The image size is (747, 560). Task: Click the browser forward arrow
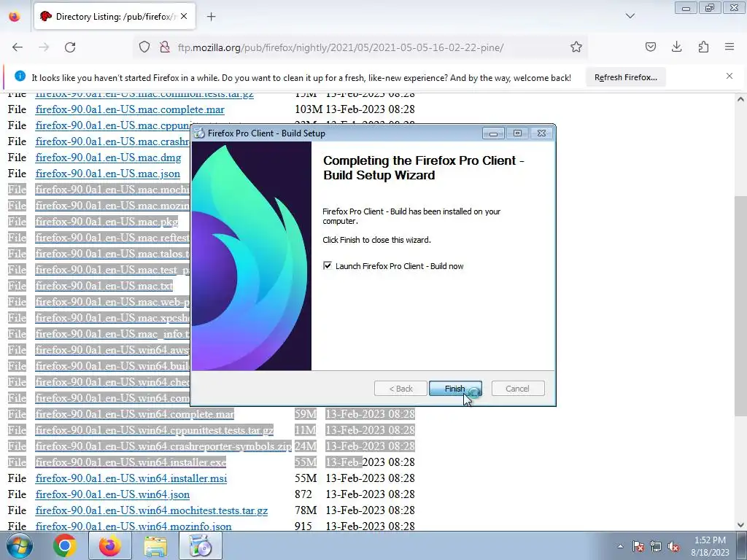click(44, 47)
